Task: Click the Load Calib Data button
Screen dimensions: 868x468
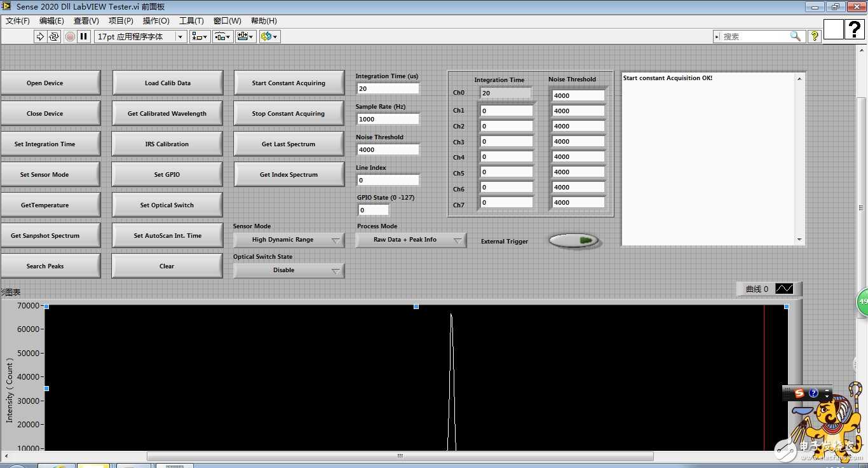Action: (167, 83)
